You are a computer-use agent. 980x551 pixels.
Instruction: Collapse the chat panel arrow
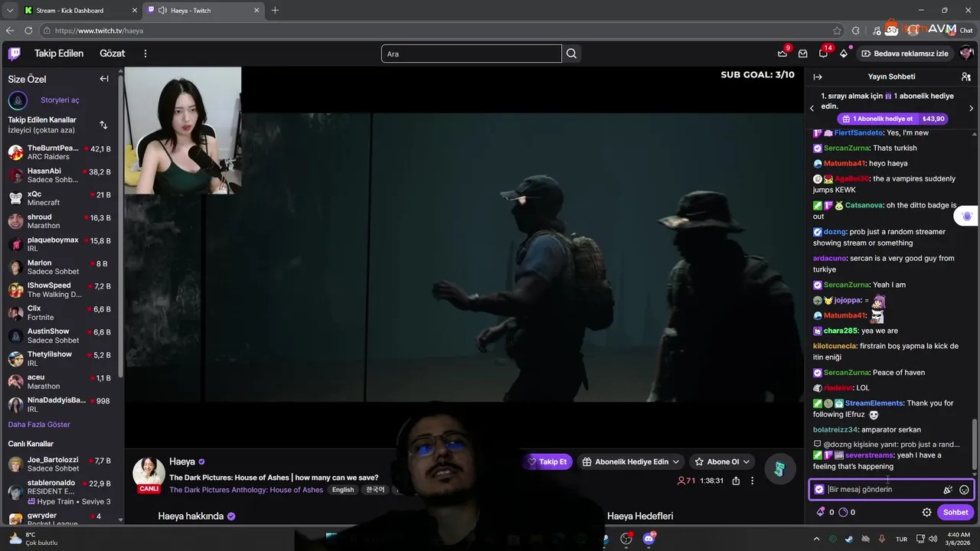[818, 77]
